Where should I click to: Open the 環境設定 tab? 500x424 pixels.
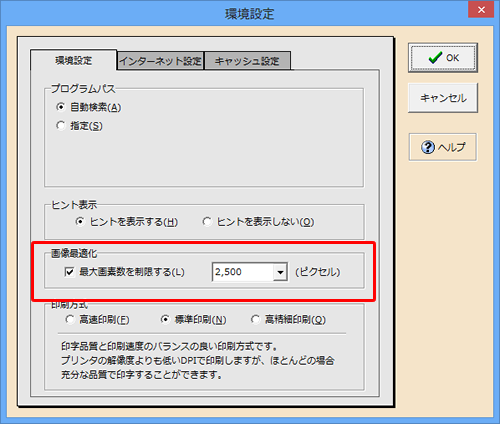pos(73,60)
